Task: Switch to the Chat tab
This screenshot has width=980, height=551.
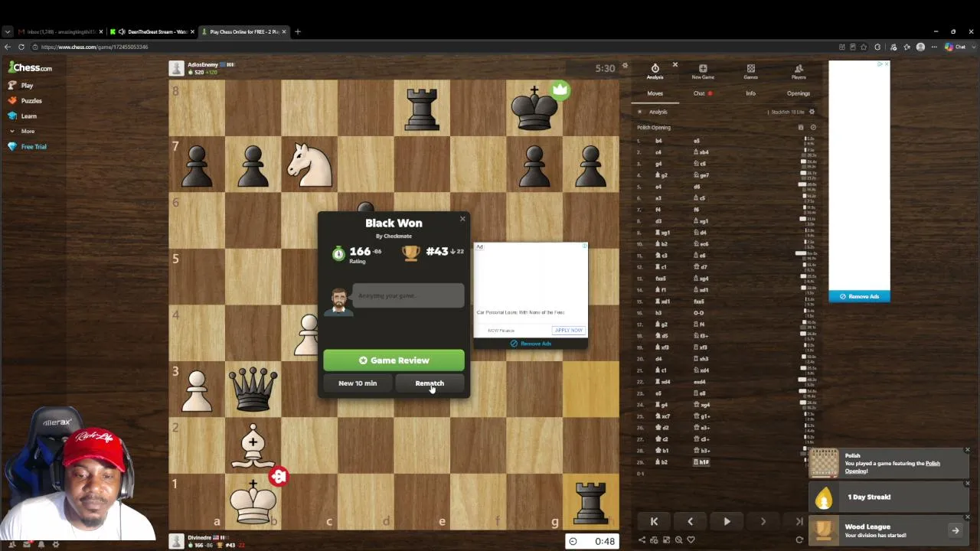Action: coord(699,93)
